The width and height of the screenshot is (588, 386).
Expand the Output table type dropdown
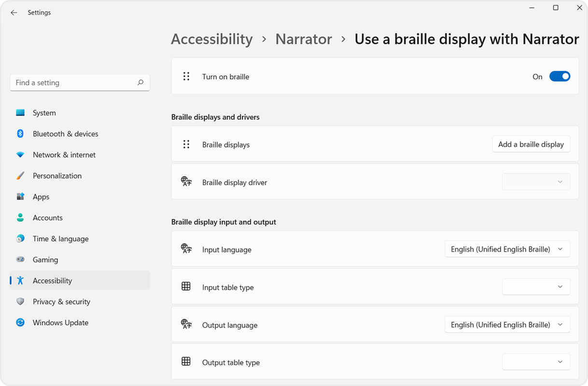coord(536,361)
